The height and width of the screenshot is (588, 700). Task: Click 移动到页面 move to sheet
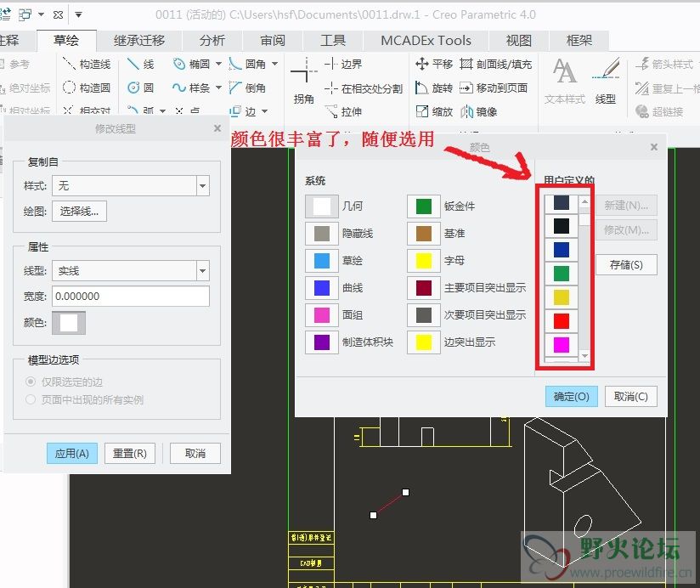494,88
